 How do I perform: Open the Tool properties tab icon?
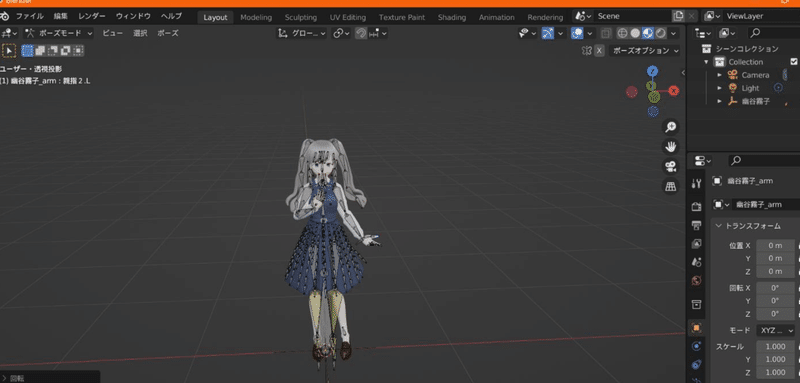point(696,184)
